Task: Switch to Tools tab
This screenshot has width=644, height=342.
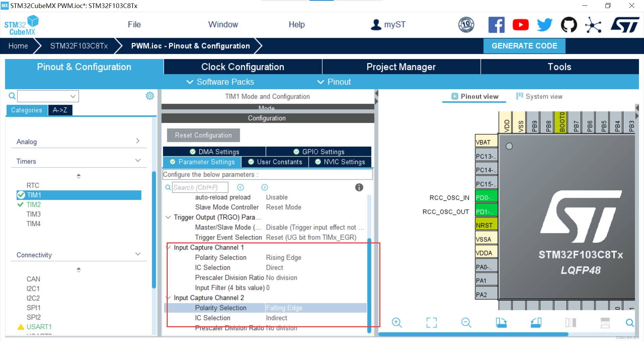Action: 560,67
